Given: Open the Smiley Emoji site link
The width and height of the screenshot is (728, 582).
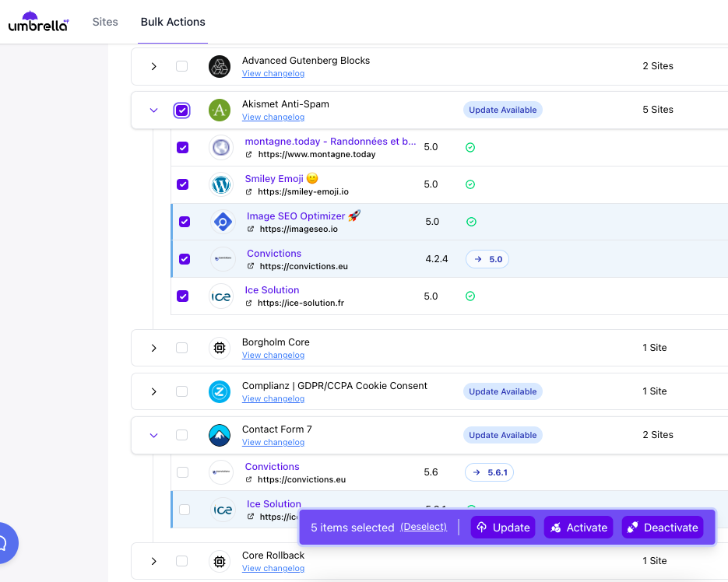Looking at the screenshot, I should pyautogui.click(x=281, y=179).
